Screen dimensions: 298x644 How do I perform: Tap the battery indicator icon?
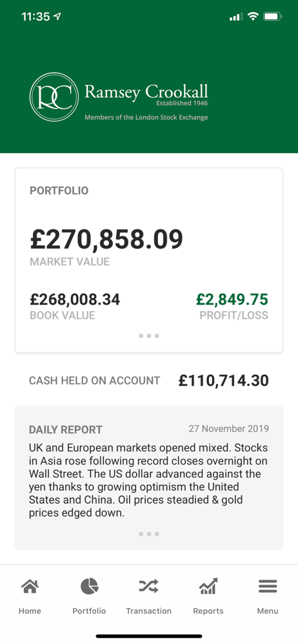(272, 17)
